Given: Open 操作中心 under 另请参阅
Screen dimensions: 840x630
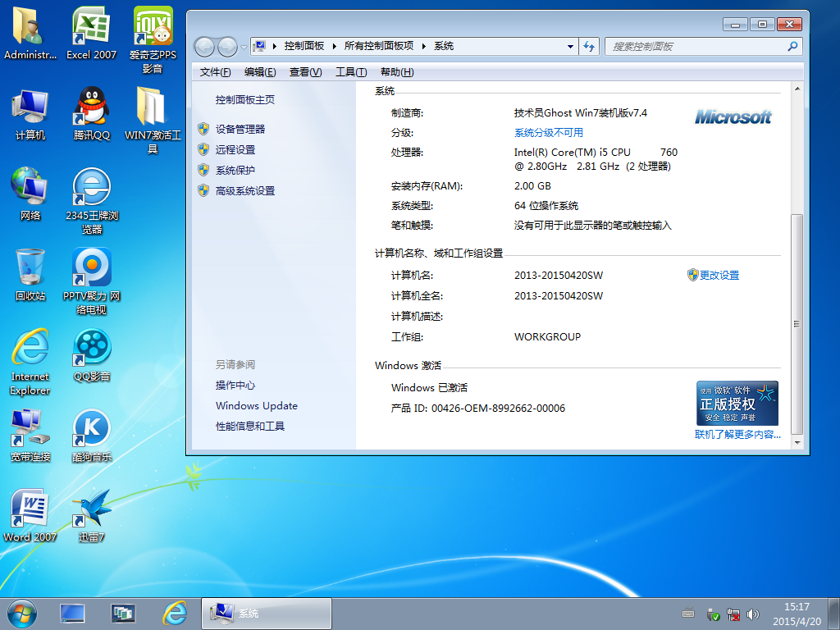Looking at the screenshot, I should click(235, 386).
